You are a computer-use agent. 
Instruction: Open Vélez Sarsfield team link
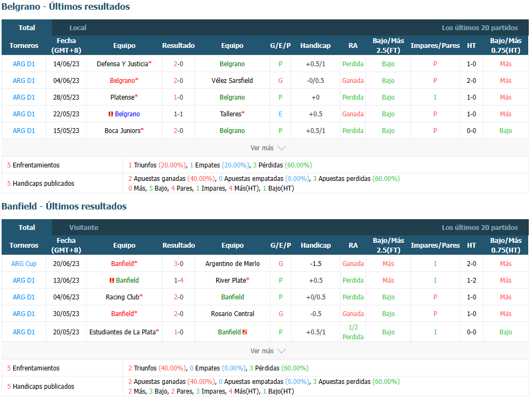[232, 80]
